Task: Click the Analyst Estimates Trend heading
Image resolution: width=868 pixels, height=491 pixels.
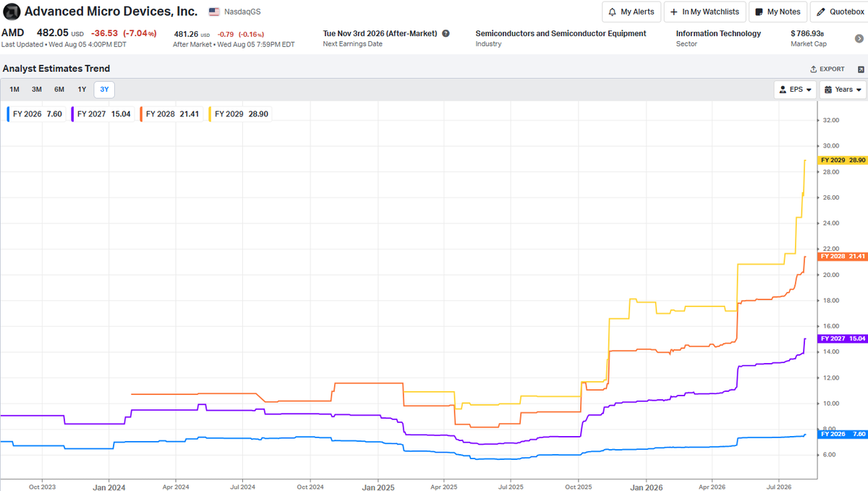Action: (56, 69)
